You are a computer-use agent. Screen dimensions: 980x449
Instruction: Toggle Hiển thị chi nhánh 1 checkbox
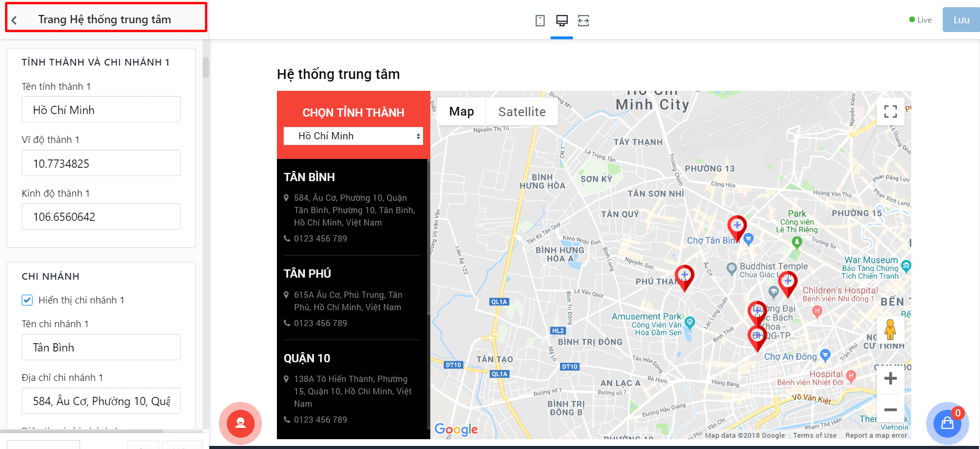tap(27, 300)
